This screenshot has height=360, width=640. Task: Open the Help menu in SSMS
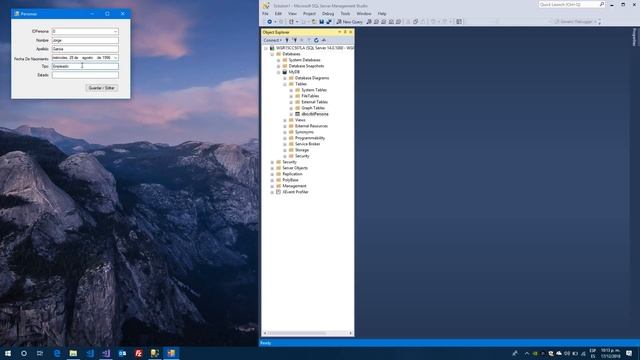click(382, 13)
